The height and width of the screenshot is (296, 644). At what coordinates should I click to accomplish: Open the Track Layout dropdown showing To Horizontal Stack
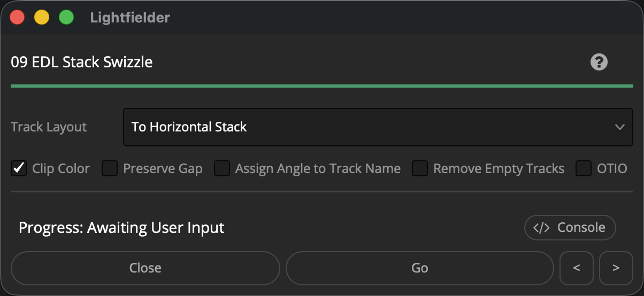[378, 127]
